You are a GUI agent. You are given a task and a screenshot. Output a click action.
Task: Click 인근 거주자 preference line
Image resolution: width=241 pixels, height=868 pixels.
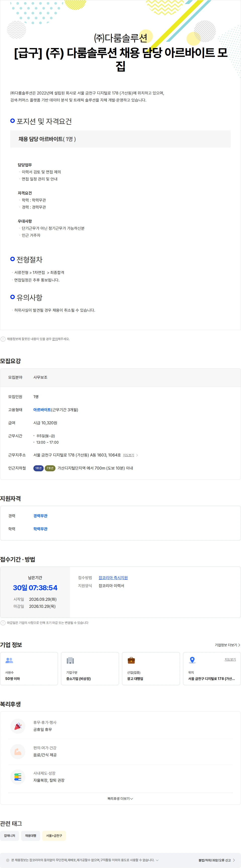pyautogui.click(x=31, y=235)
